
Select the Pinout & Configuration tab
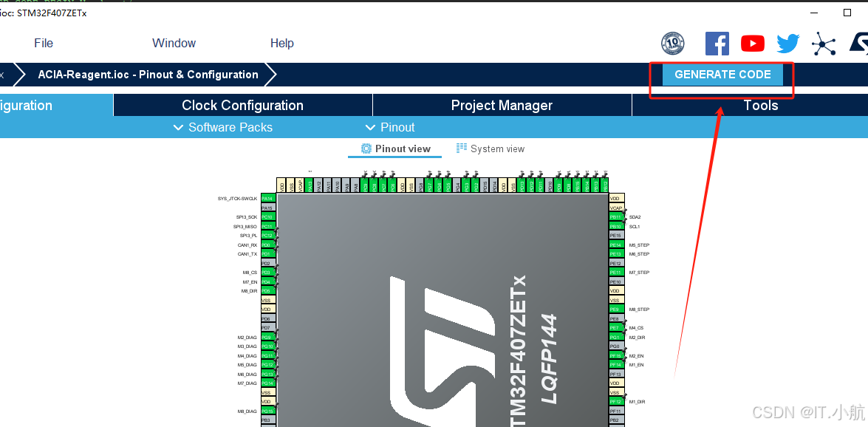point(55,105)
